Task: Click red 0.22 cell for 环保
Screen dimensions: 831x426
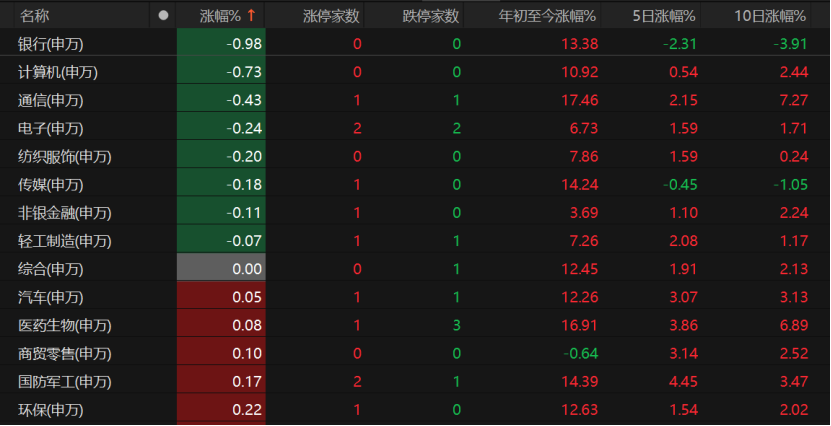Action: coord(221,410)
